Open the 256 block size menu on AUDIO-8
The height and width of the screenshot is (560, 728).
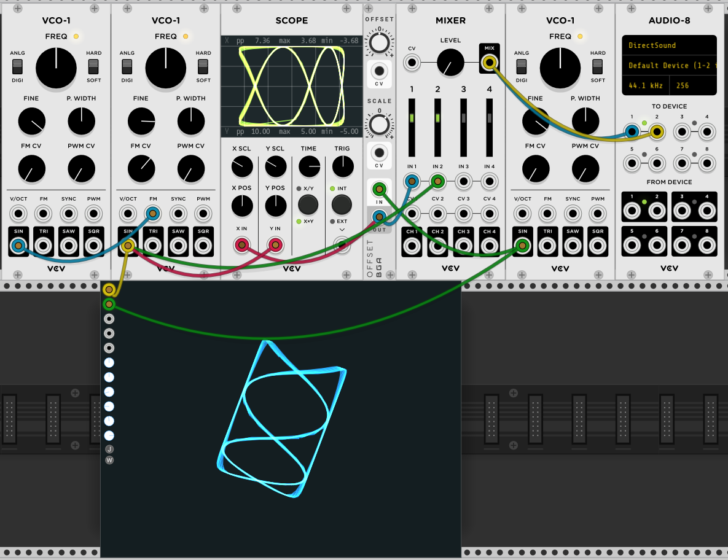pyautogui.click(x=693, y=85)
